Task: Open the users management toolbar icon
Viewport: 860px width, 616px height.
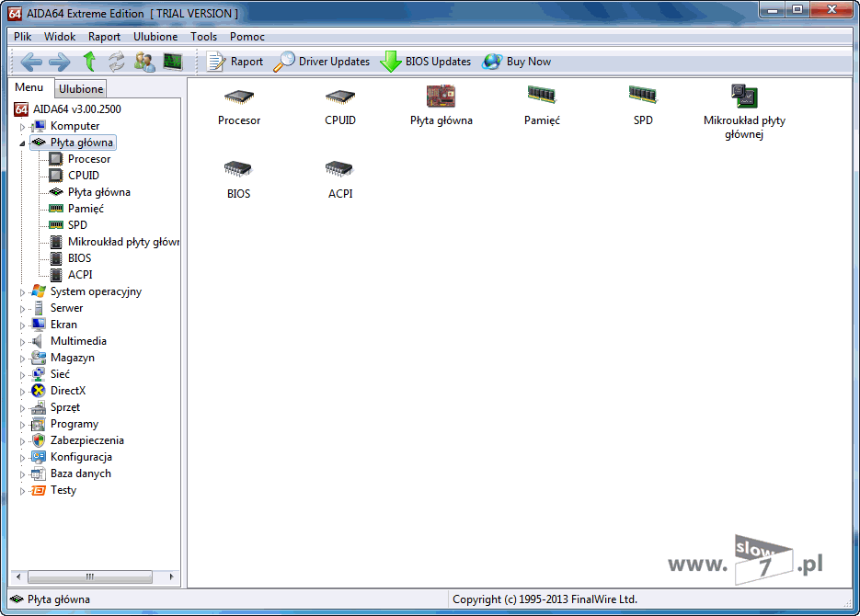Action: pos(144,62)
